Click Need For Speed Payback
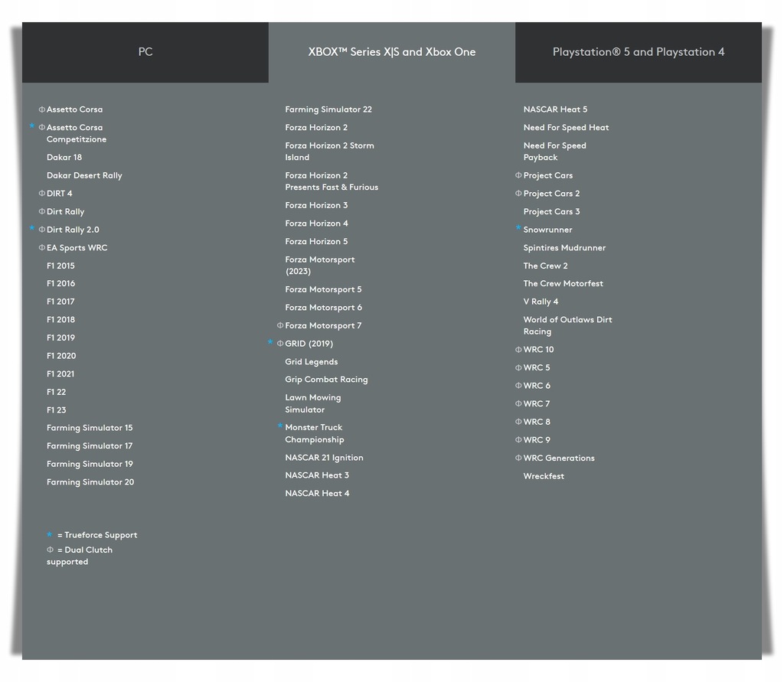 click(x=554, y=152)
